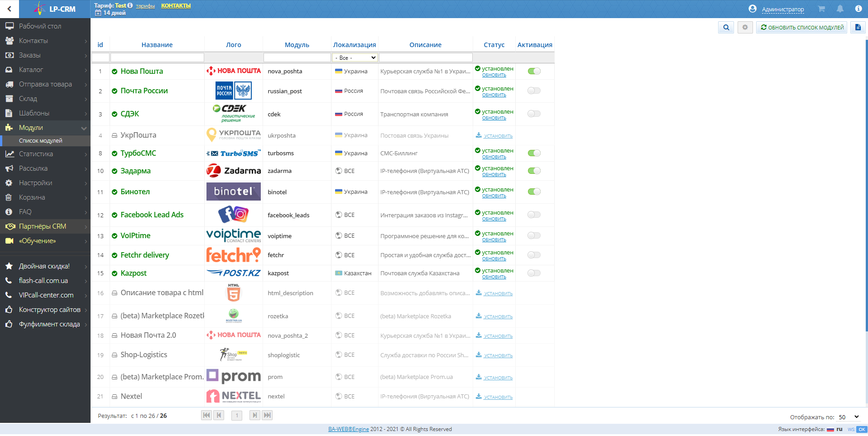868x436 pixels.
Task: Click the administrator user avatar icon
Action: [x=753, y=9]
